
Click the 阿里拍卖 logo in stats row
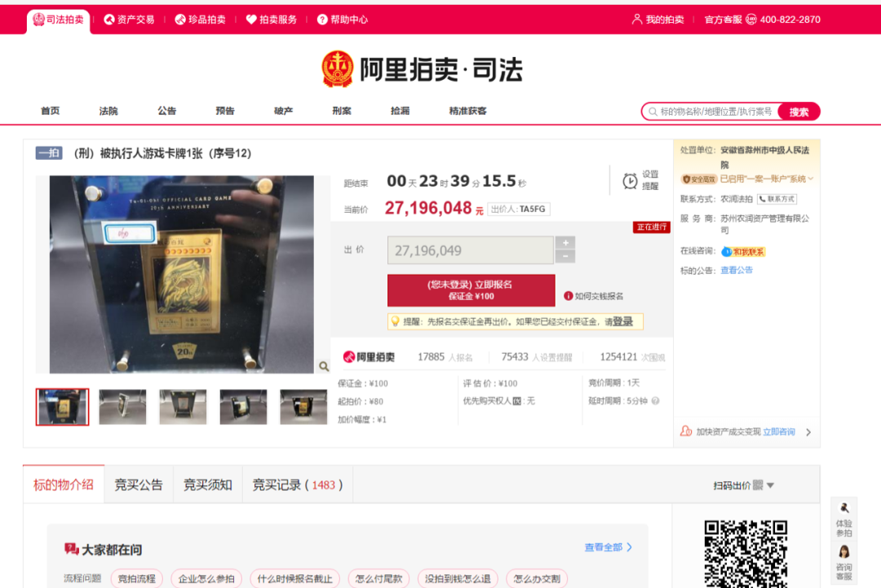[x=369, y=356]
